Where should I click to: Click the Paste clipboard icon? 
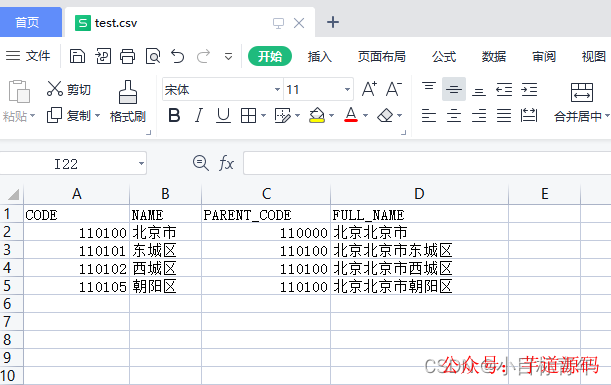(19, 91)
